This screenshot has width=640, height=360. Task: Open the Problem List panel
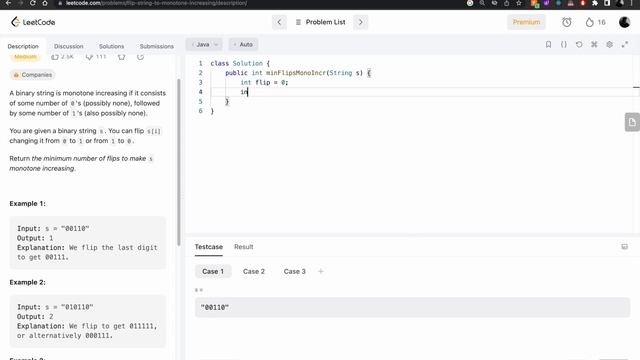pos(320,22)
